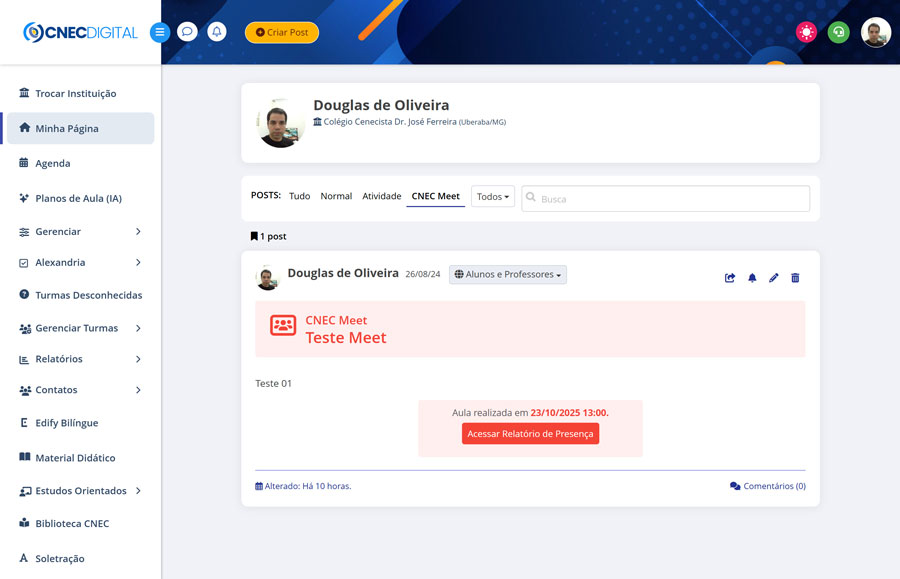Click the share icon on the post
This screenshot has width=900, height=579.
coord(730,278)
